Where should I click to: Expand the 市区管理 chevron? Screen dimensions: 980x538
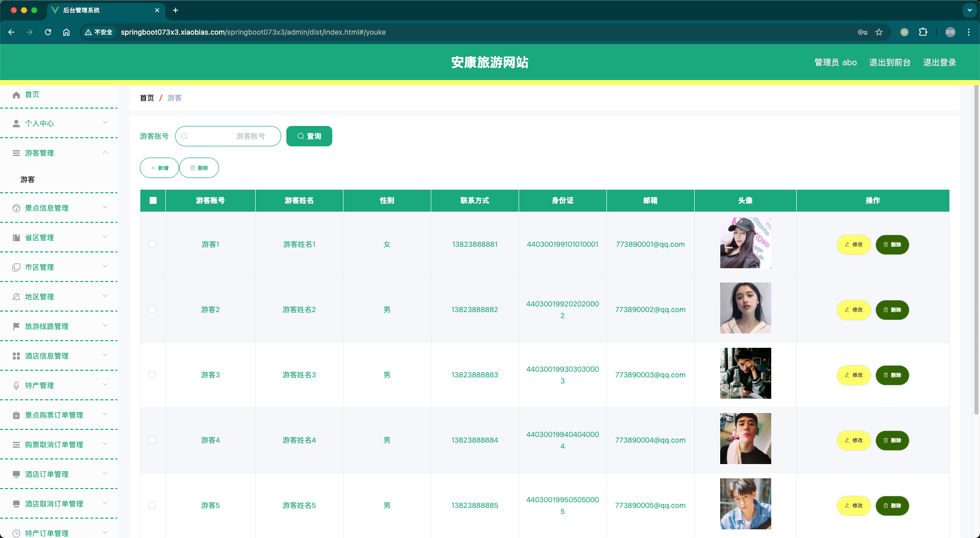pos(105,266)
